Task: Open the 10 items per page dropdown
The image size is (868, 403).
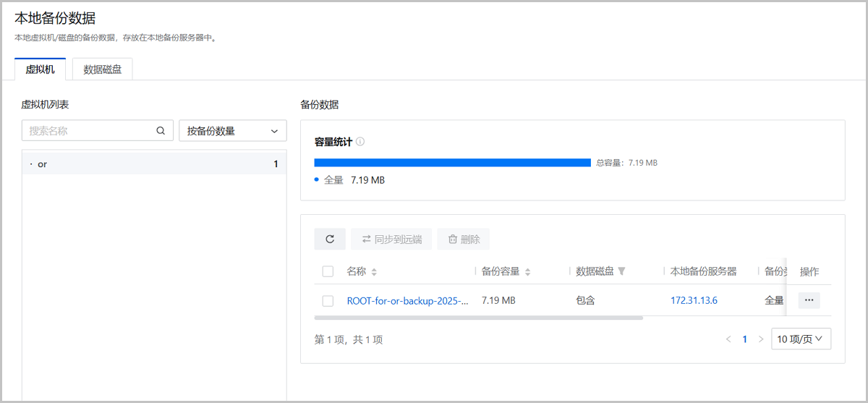Action: (801, 339)
